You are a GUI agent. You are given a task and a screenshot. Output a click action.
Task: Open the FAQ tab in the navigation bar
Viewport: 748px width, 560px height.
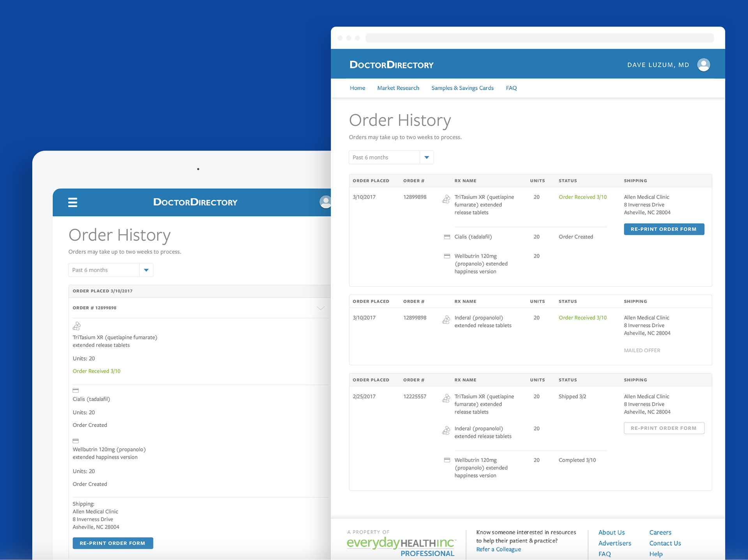point(511,88)
